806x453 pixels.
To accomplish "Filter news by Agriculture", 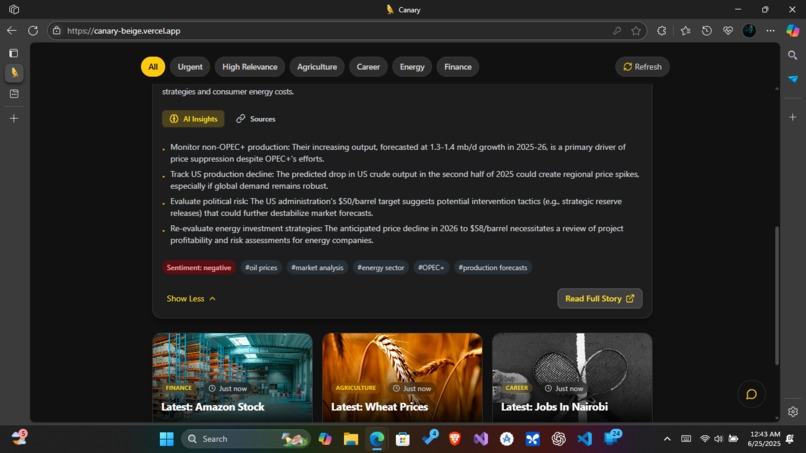I will (317, 67).
